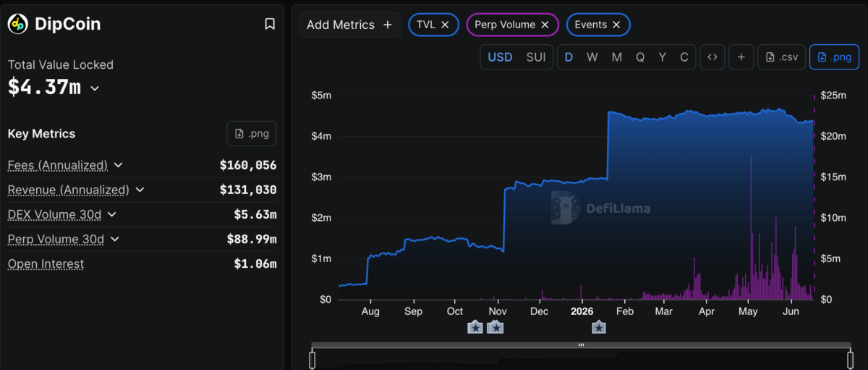Click the plus icon beside embed button
The height and width of the screenshot is (370, 868).
tap(741, 57)
